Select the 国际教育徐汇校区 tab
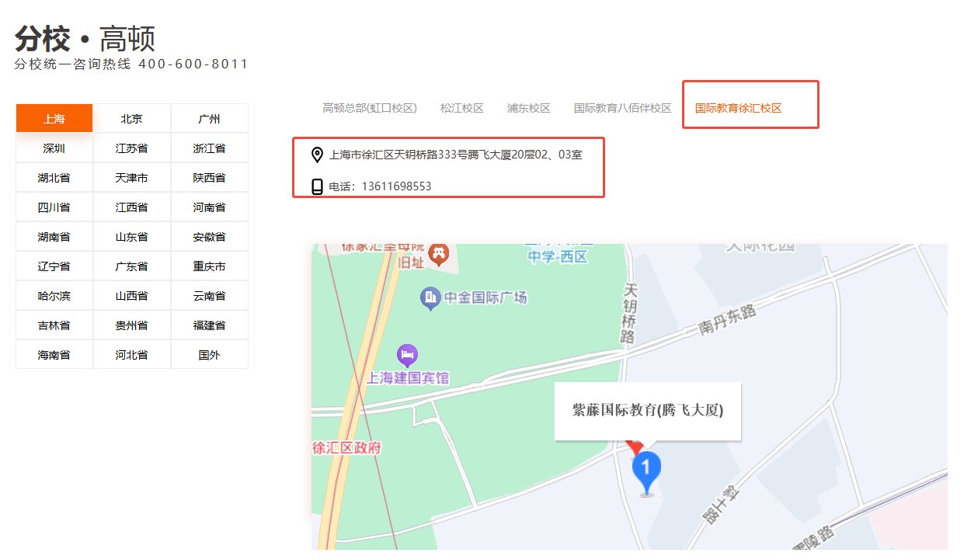Image resolution: width=964 pixels, height=560 pixels. pyautogui.click(x=738, y=108)
